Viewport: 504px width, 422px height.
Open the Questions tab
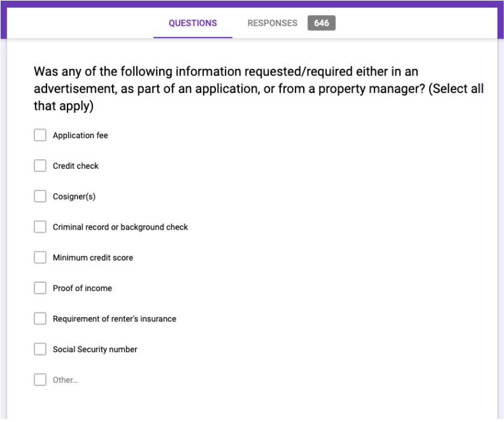click(193, 23)
